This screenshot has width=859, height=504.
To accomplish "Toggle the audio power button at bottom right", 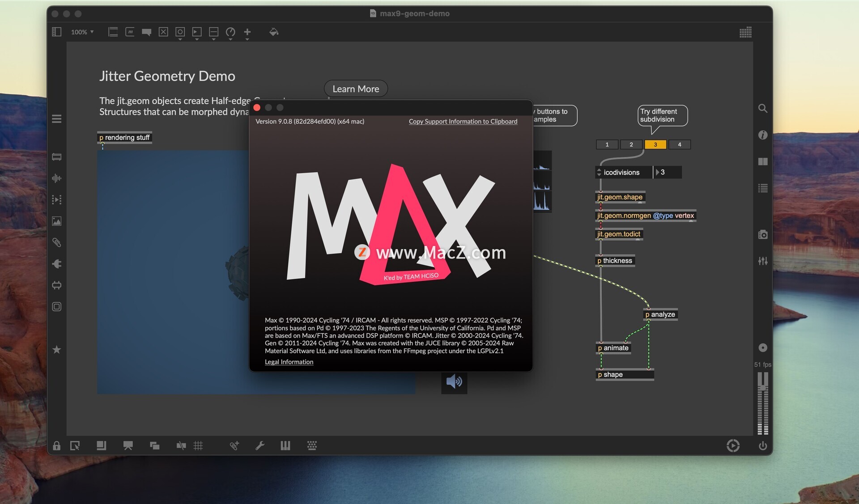I will (x=763, y=446).
